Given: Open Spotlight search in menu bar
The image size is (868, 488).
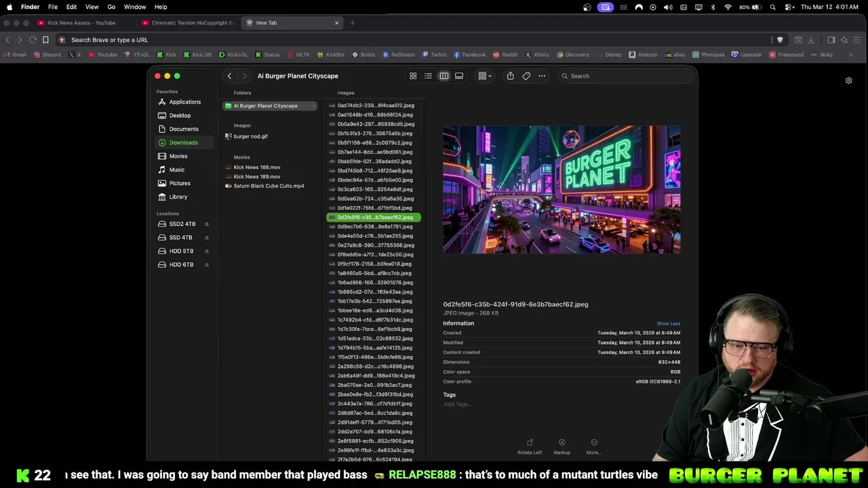Looking at the screenshot, I should pyautogui.click(x=773, y=7).
